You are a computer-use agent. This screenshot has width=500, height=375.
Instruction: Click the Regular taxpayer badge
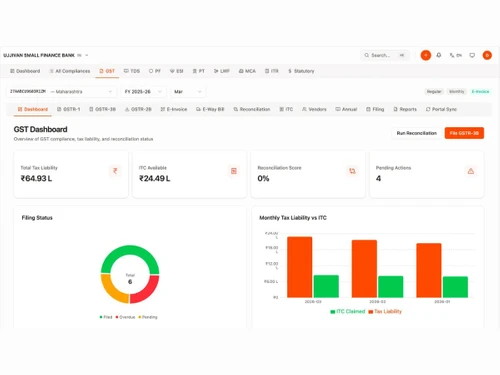tap(434, 92)
